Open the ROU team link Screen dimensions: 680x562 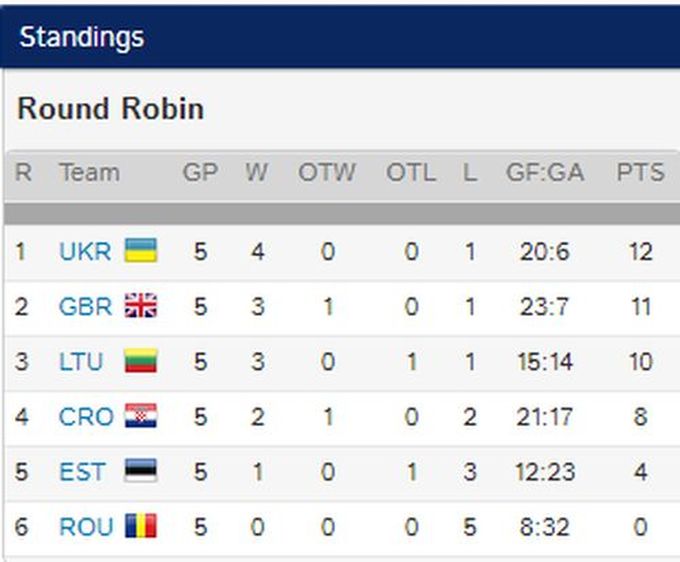tap(86, 526)
